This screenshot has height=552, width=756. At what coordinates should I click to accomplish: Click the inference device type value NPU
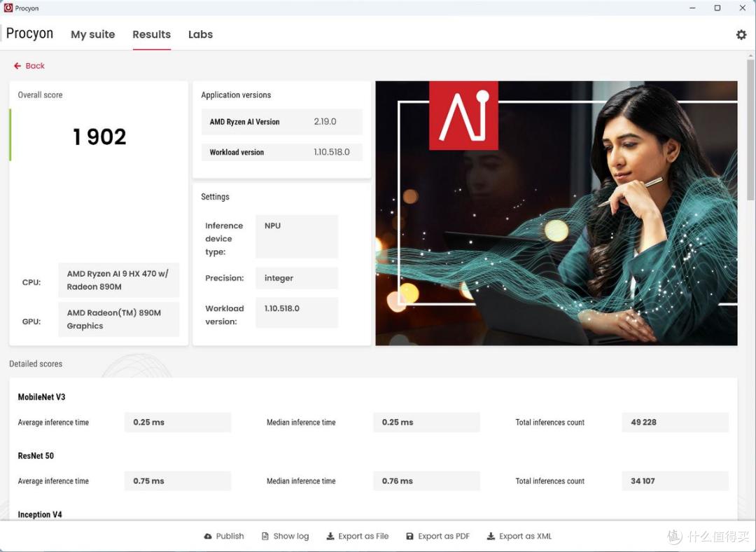297,237
